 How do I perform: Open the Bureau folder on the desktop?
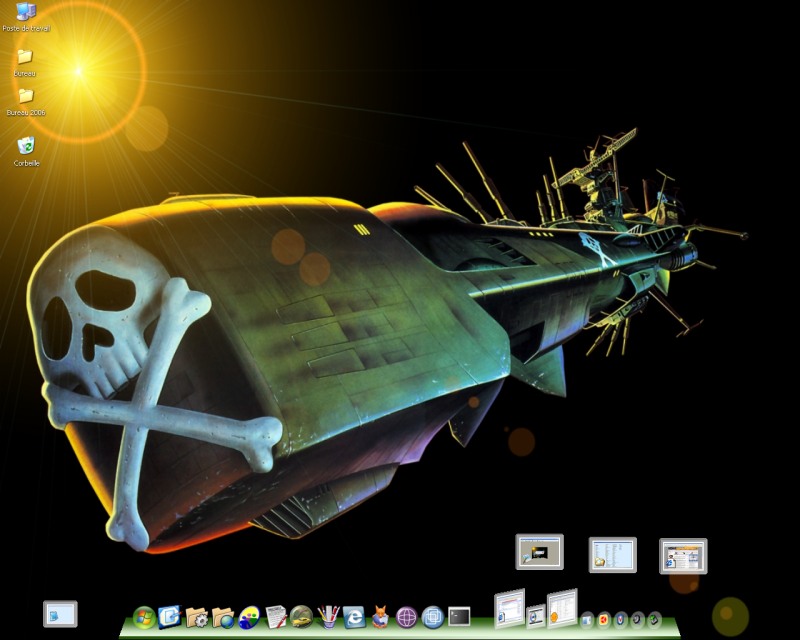[25, 58]
